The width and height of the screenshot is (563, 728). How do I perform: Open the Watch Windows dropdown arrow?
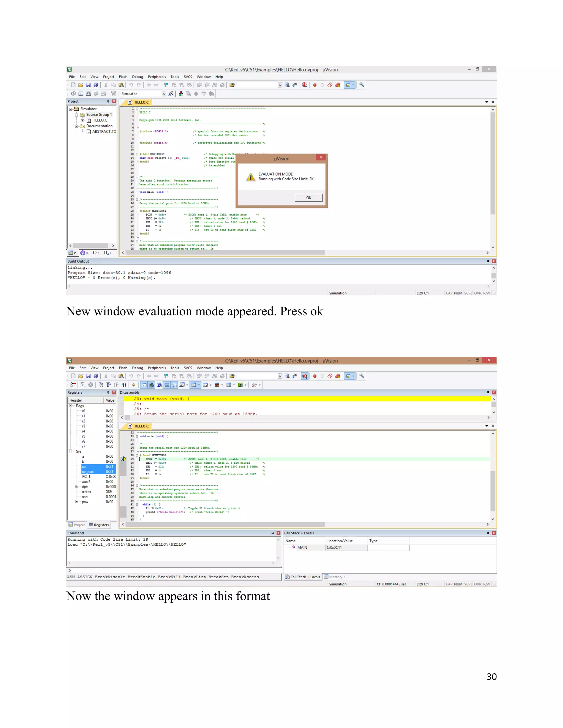click(187, 385)
